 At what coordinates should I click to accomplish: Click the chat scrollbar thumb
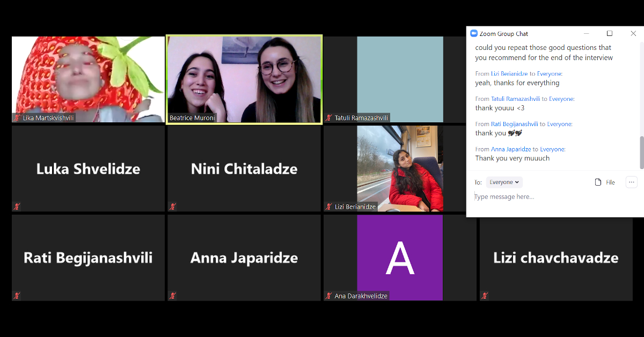[x=641, y=152]
